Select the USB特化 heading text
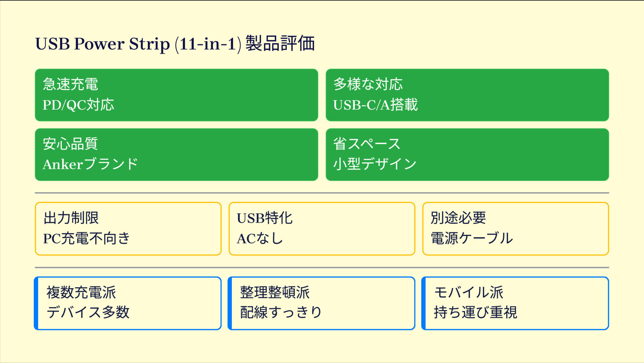 [265, 218]
